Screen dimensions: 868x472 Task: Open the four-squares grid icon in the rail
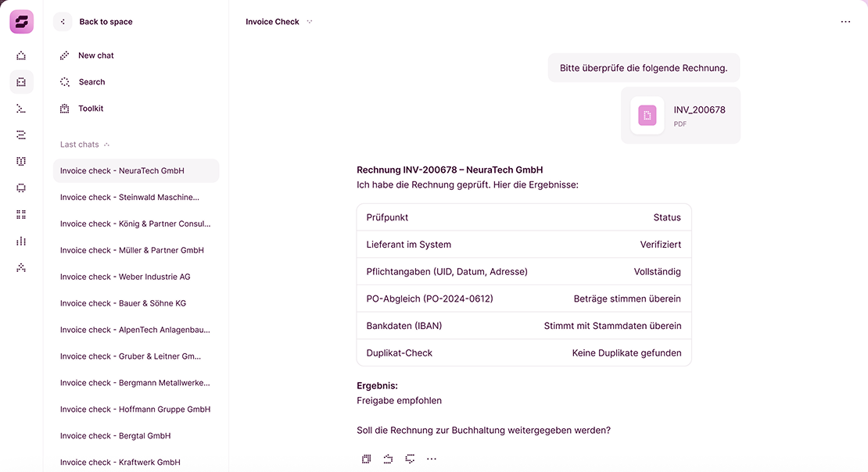pos(21,214)
